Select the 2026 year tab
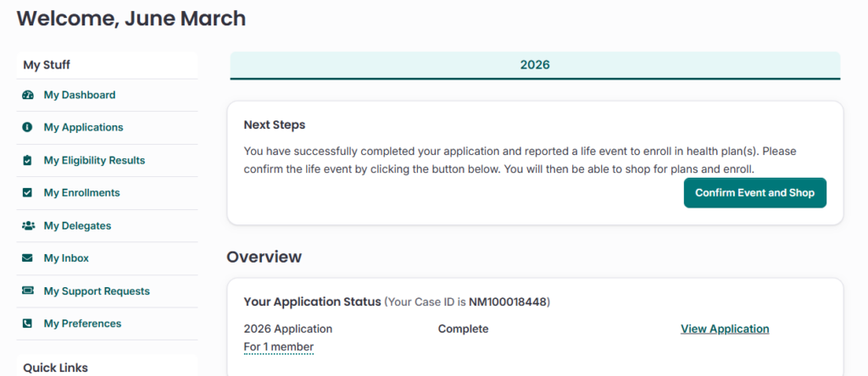This screenshot has width=868, height=376. [x=535, y=65]
